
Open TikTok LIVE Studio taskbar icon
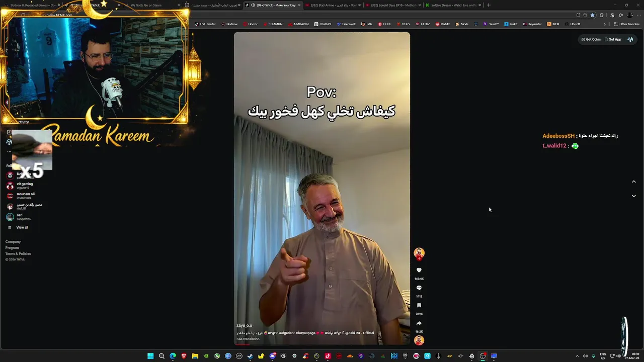point(328,356)
